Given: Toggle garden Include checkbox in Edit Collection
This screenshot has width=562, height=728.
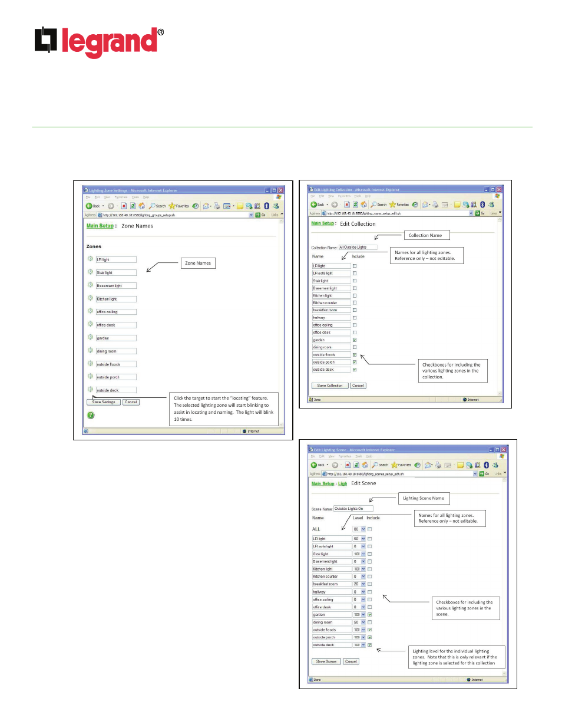Looking at the screenshot, I should 355,340.
